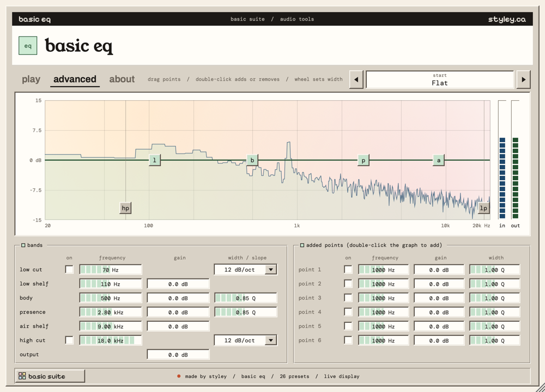Click high cut frequency slider 18.0 kHz
The height and width of the screenshot is (392, 545).
111,341
